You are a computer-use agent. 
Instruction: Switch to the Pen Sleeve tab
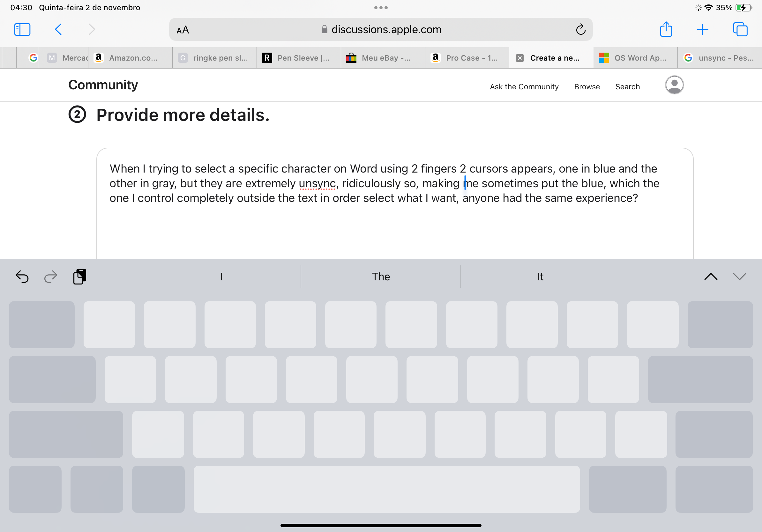(x=299, y=58)
